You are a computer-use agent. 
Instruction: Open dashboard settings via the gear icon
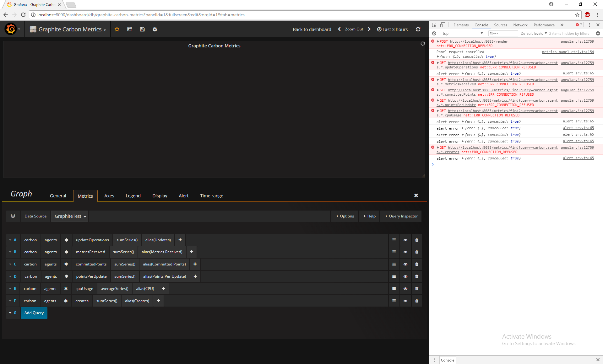tap(155, 29)
